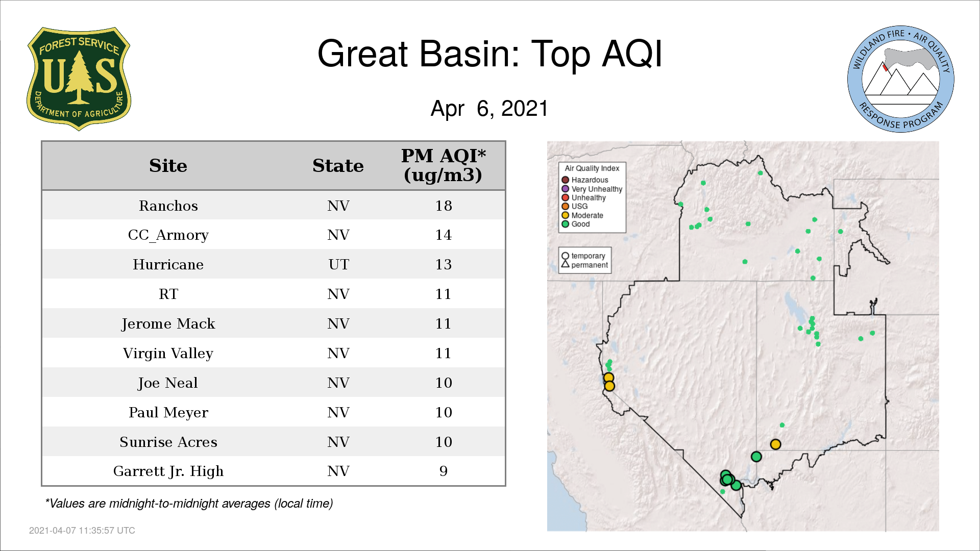This screenshot has height=551, width=980.
Task: Click the permanent triangle symbol in legend
Action: click(x=565, y=264)
